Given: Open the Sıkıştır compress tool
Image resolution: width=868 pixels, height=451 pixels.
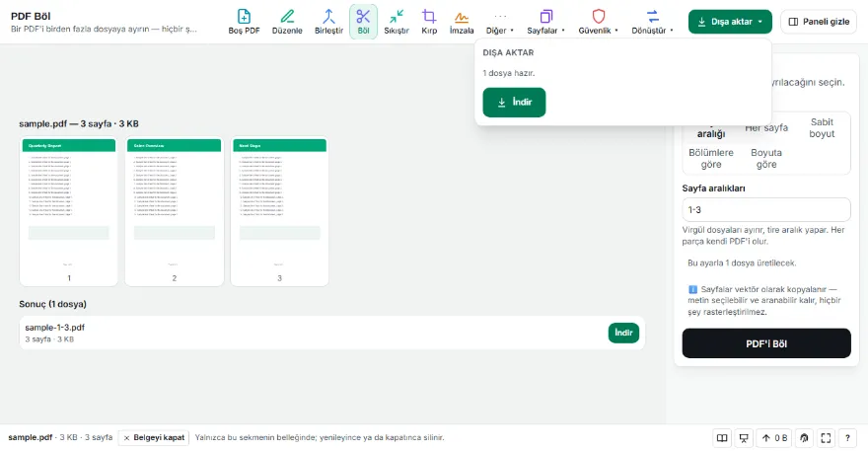Looking at the screenshot, I should pyautogui.click(x=397, y=22).
